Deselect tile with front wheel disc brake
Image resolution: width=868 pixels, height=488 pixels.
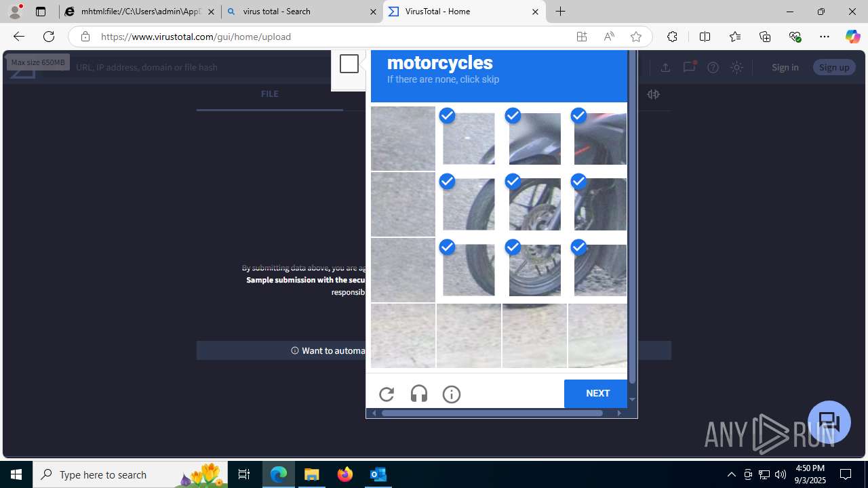click(535, 205)
